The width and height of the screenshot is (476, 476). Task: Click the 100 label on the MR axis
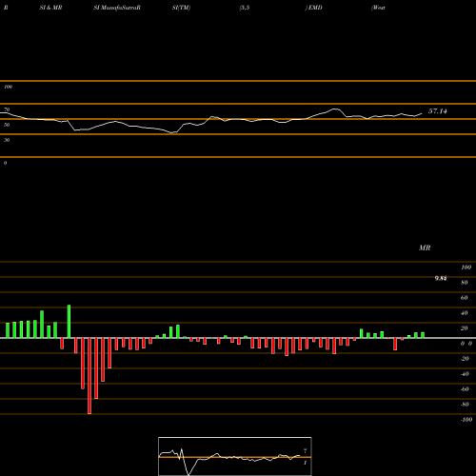click(x=466, y=268)
